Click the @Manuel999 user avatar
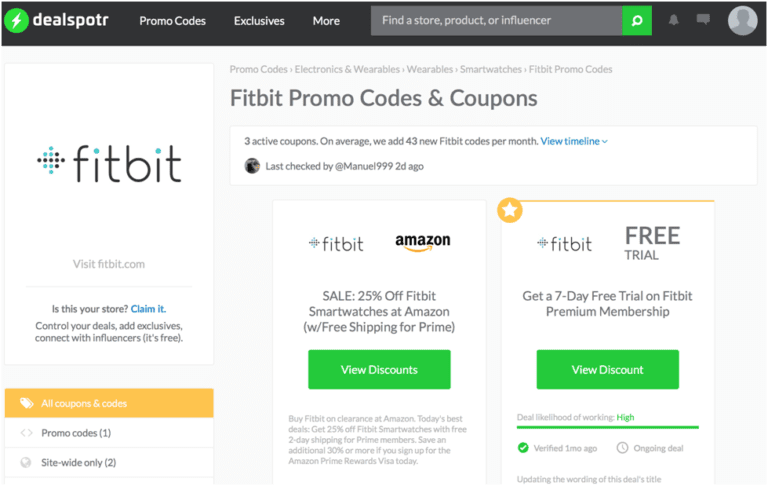Screen dimensions: 768x486 click(252, 166)
